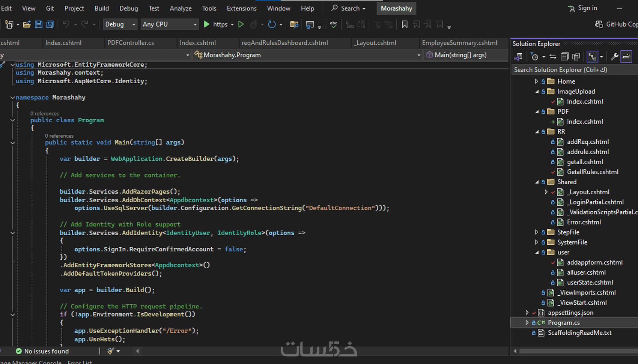Collapse the ImageUpload folder
The width and height of the screenshot is (638, 364).
tap(536, 92)
